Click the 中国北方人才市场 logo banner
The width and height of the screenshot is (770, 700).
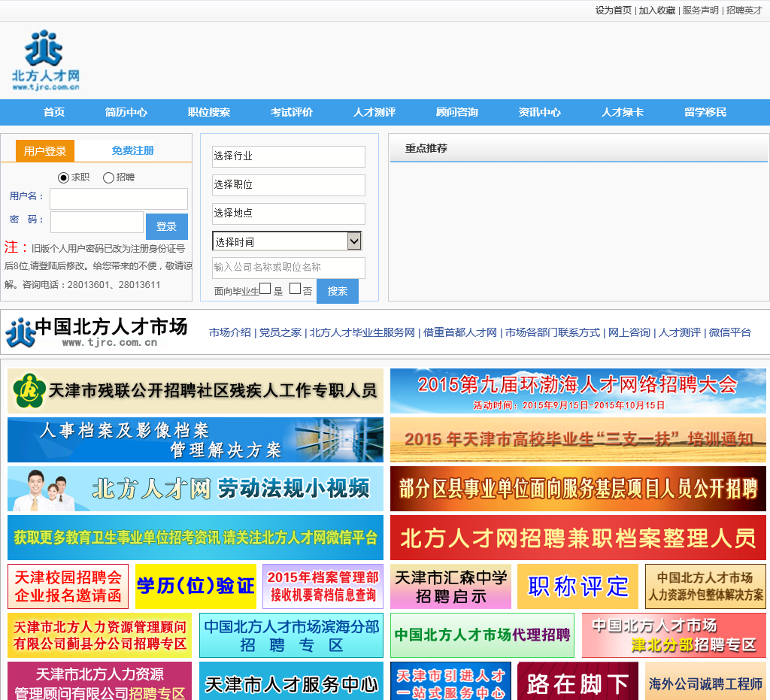96,332
